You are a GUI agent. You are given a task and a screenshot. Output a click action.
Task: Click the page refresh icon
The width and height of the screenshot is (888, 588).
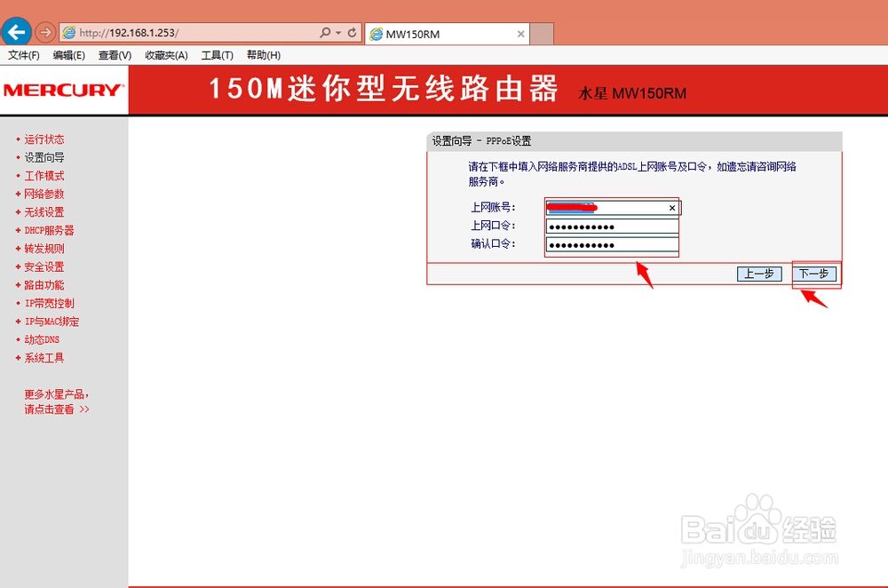[353, 32]
